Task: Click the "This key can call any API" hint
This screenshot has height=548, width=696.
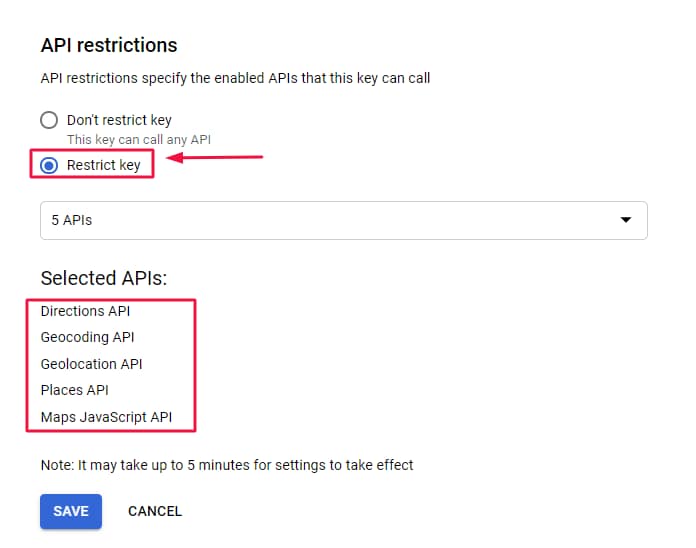Action: point(138,140)
